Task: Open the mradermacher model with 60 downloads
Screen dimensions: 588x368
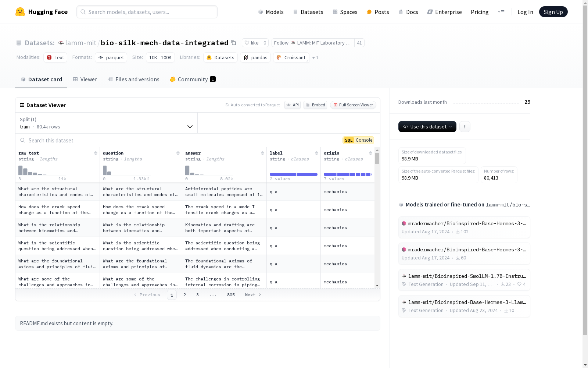Action: (464, 254)
